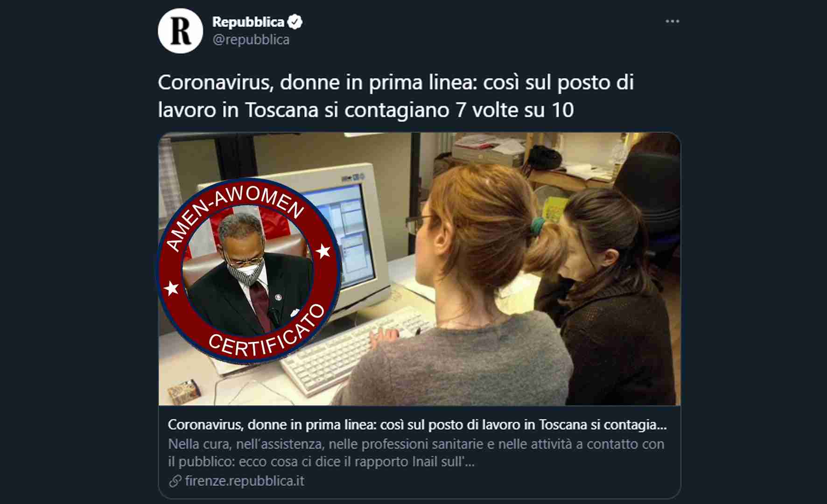This screenshot has height=504, width=827.
Task: Open the three-dot more options menu
Action: (x=672, y=21)
